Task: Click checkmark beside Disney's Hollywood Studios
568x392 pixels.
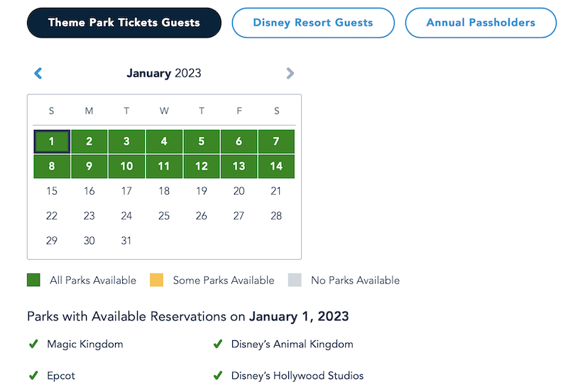Action: point(218,376)
